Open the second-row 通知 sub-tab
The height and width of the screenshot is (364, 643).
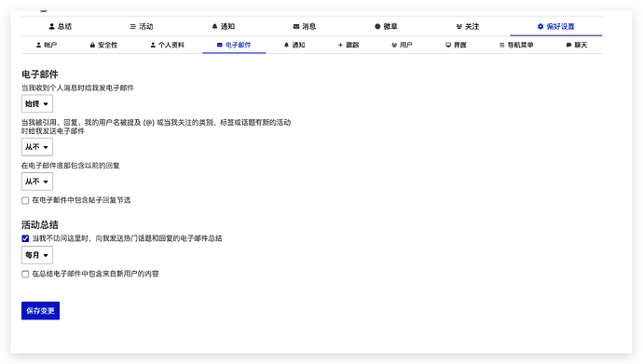(294, 45)
